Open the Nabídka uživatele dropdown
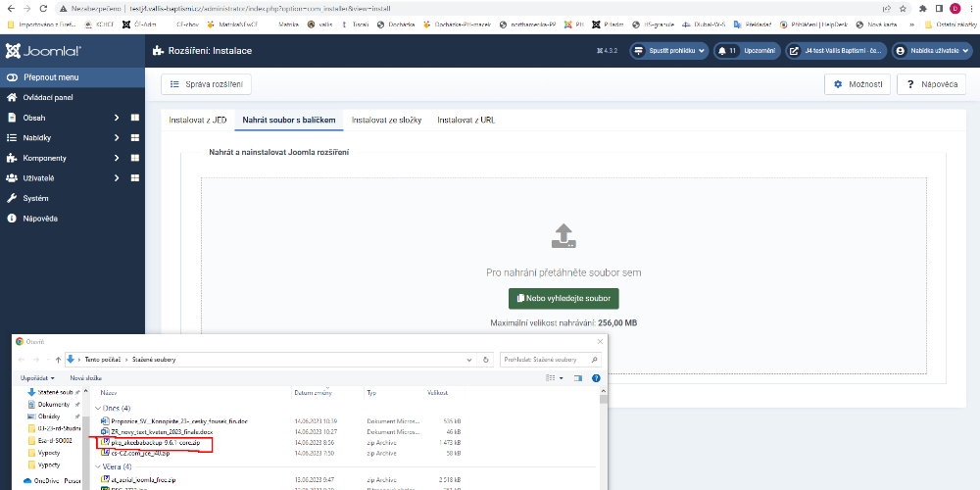 click(930, 50)
